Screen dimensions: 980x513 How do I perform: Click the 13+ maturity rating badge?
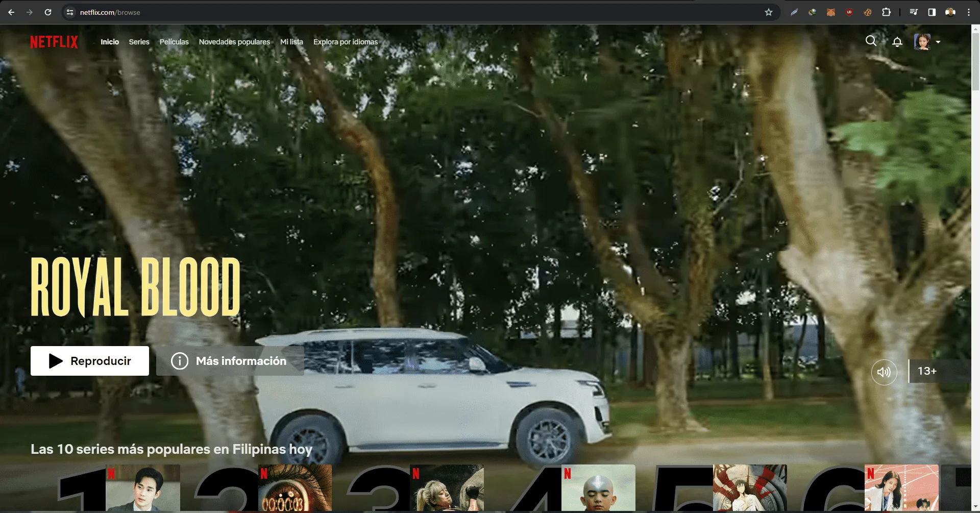point(939,371)
